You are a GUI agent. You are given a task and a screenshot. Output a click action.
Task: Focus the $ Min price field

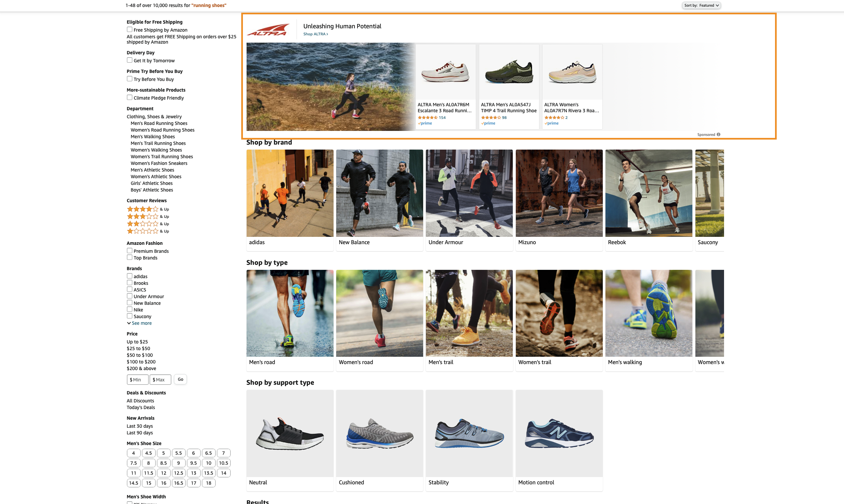pyautogui.click(x=138, y=380)
